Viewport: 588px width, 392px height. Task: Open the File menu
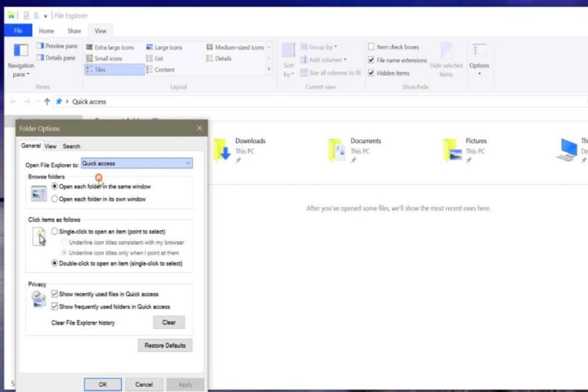(x=18, y=31)
